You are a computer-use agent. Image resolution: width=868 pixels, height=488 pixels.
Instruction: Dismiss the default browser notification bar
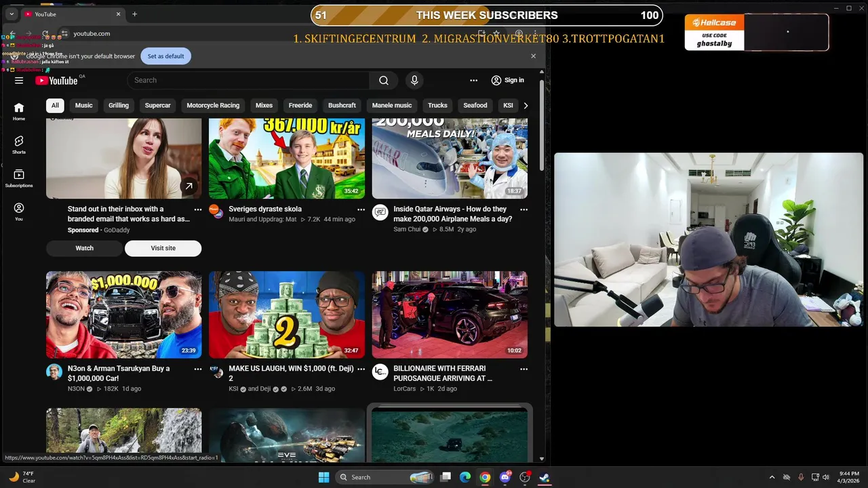click(533, 56)
